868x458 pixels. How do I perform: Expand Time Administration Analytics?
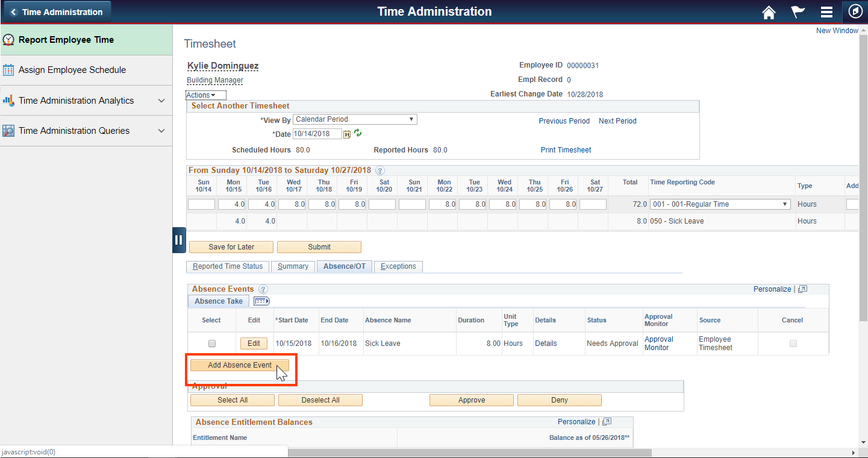click(78, 100)
